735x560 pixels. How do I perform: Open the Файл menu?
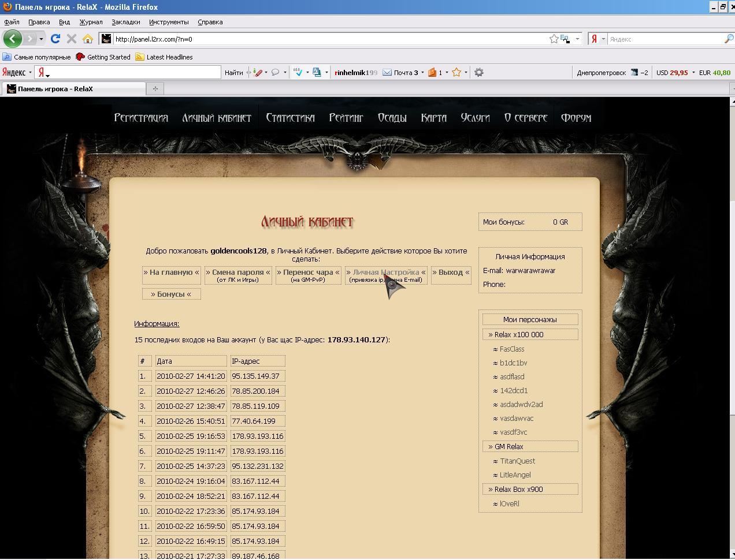[12, 22]
